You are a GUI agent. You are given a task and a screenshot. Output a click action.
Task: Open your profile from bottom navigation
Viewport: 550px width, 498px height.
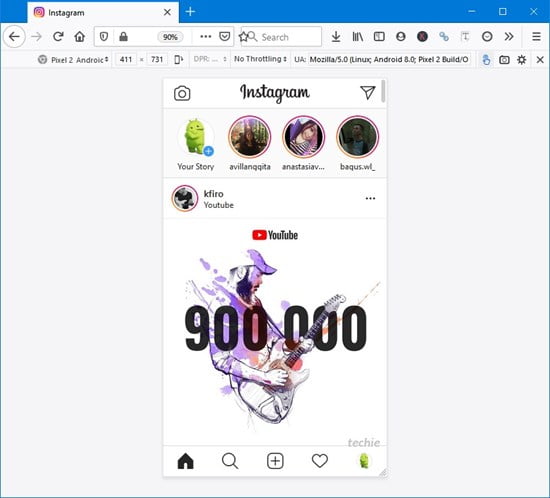364,461
